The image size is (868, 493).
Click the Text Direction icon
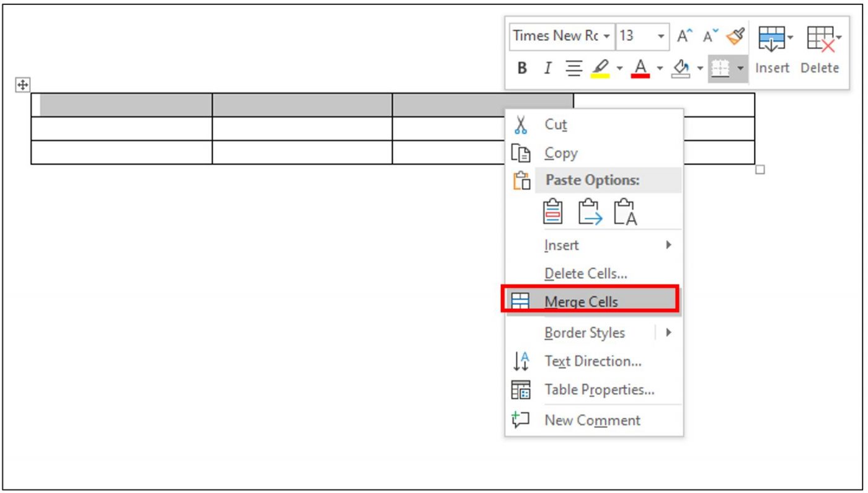click(520, 361)
